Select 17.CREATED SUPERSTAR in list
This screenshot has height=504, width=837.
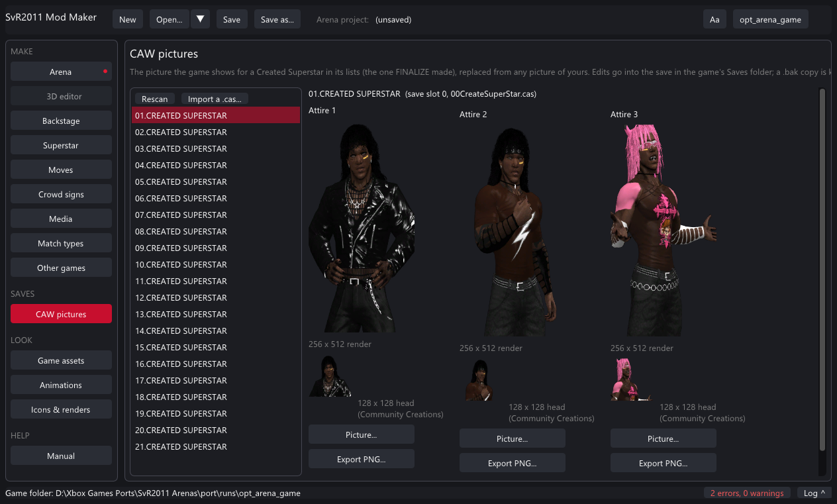(x=216, y=380)
